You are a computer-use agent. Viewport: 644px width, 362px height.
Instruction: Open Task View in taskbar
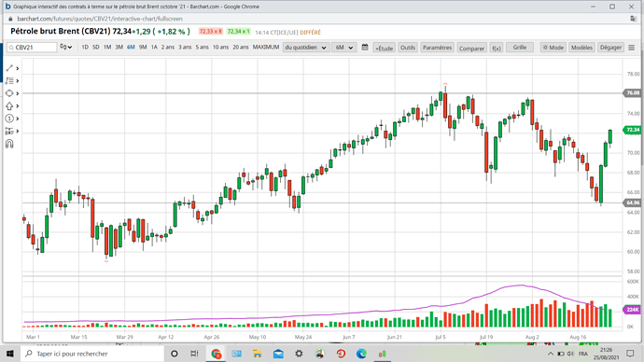coord(194,354)
